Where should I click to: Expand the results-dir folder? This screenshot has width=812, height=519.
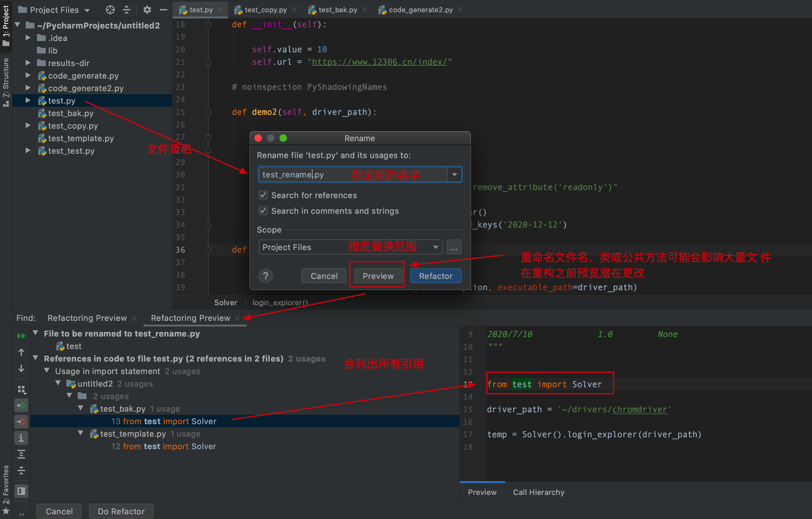tap(28, 63)
